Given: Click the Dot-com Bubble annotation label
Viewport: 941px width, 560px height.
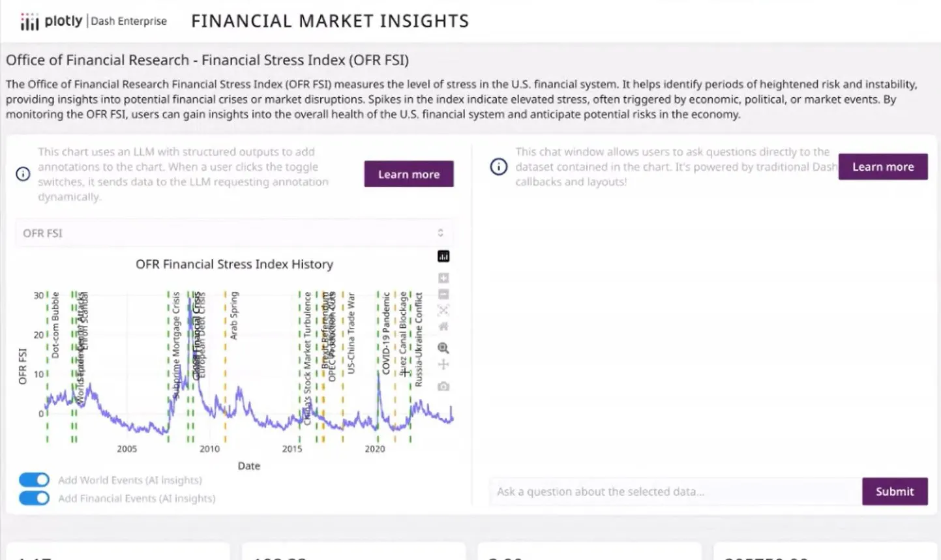Looking at the screenshot, I should click(x=55, y=325).
